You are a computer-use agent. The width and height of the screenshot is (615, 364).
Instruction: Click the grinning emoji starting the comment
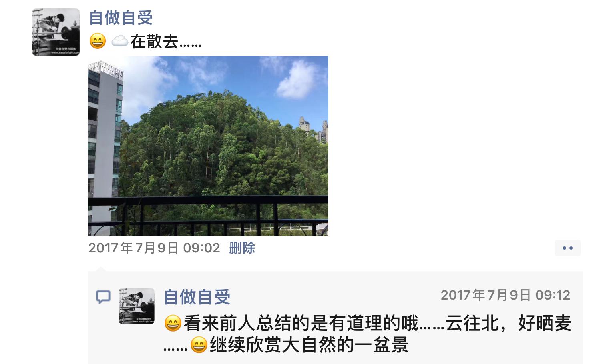(173, 323)
